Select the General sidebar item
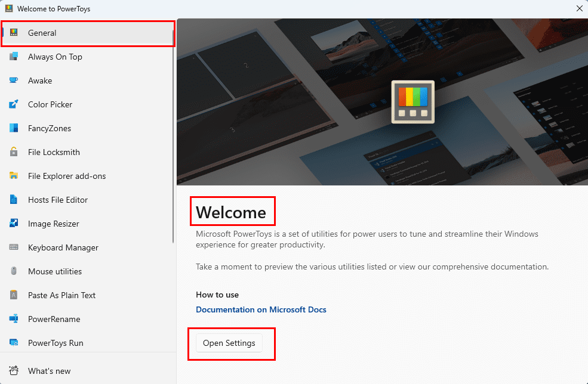The width and height of the screenshot is (588, 384). [x=88, y=33]
